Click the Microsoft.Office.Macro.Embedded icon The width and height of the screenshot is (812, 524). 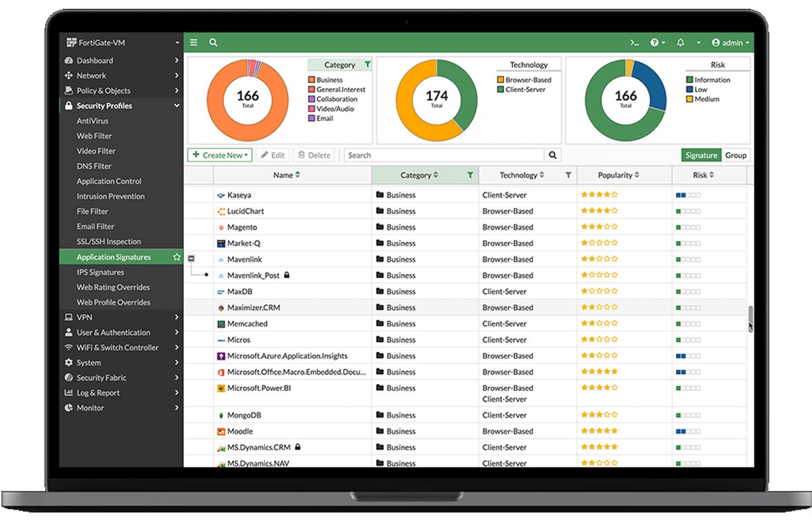click(221, 372)
